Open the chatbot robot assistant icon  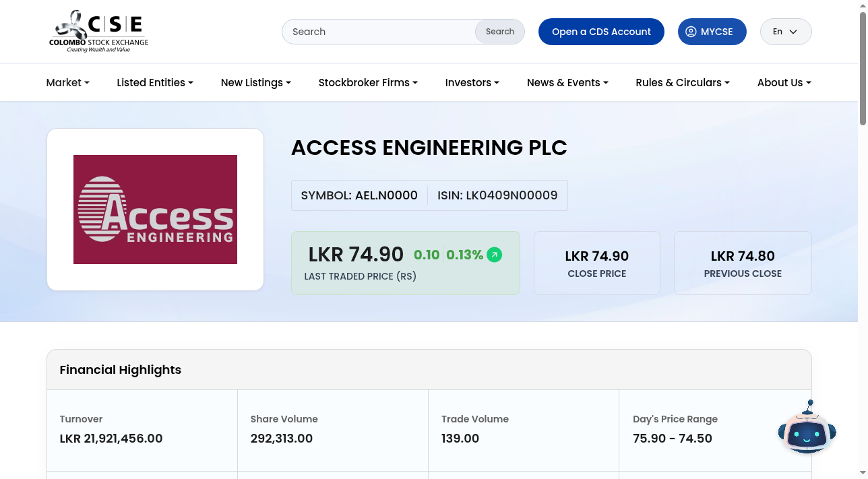807,428
